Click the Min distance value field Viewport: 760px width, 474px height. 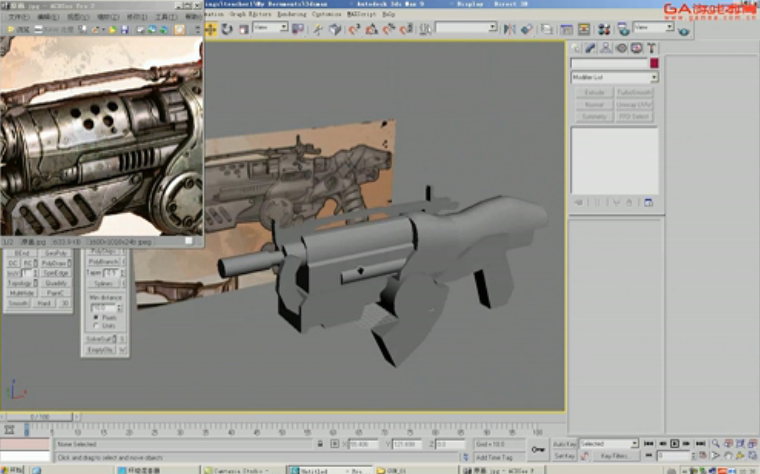103,308
